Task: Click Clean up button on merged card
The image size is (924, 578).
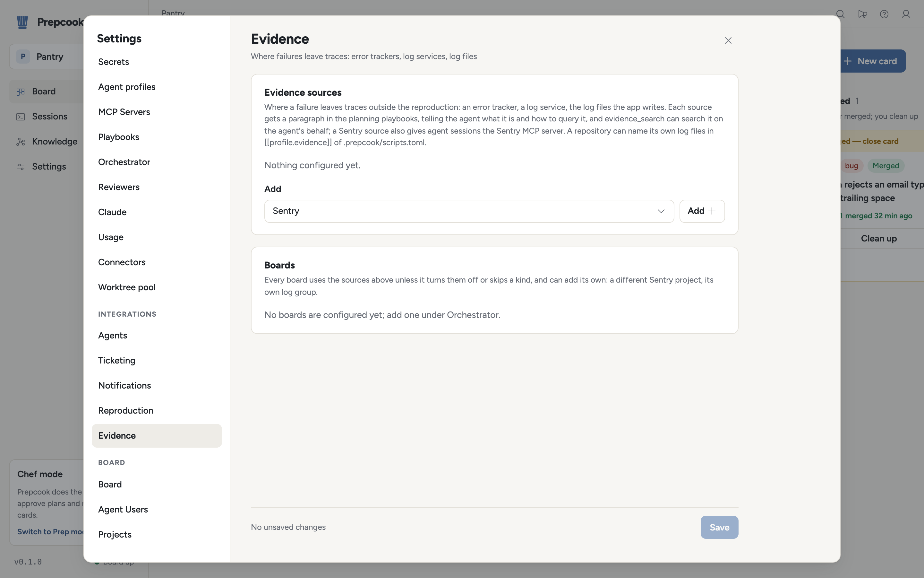Action: pyautogui.click(x=882, y=239)
